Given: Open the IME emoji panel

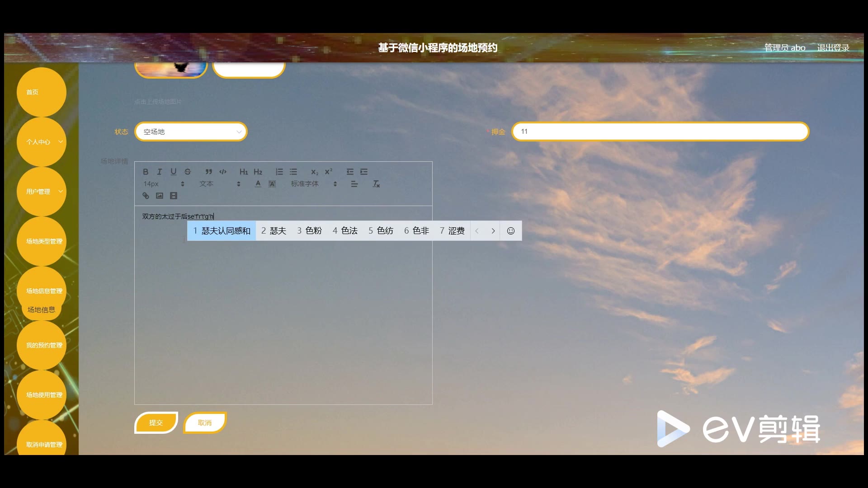Looking at the screenshot, I should (x=511, y=231).
